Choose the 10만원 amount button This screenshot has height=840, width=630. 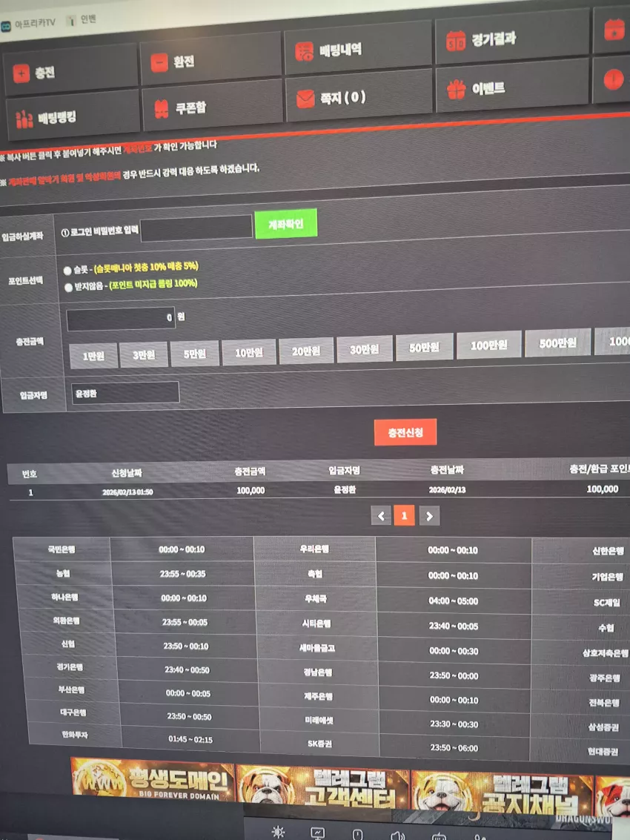click(x=249, y=352)
